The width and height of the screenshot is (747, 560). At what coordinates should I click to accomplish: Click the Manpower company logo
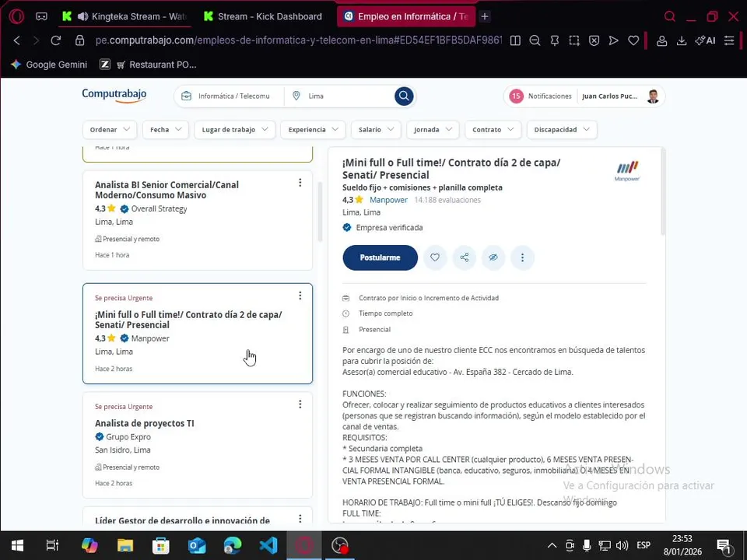(x=627, y=171)
